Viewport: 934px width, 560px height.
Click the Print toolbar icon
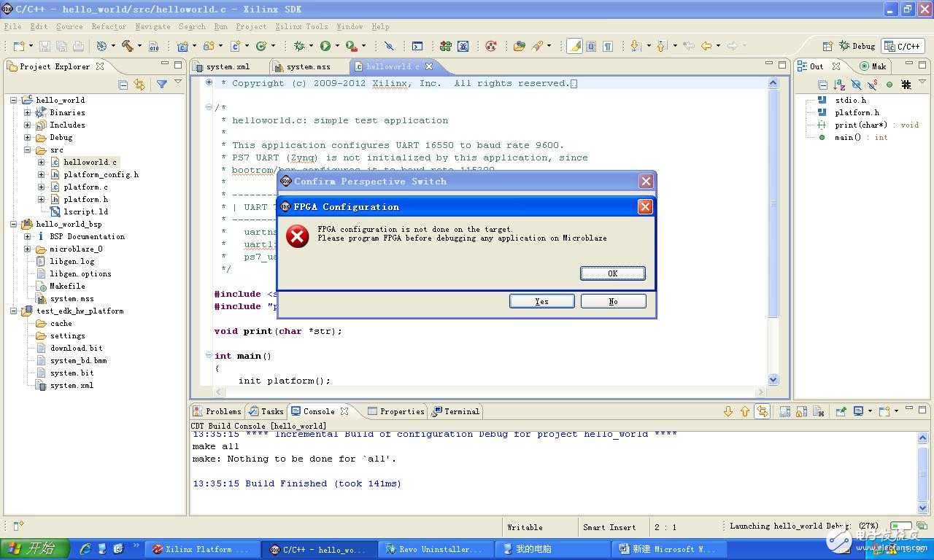pos(78,46)
